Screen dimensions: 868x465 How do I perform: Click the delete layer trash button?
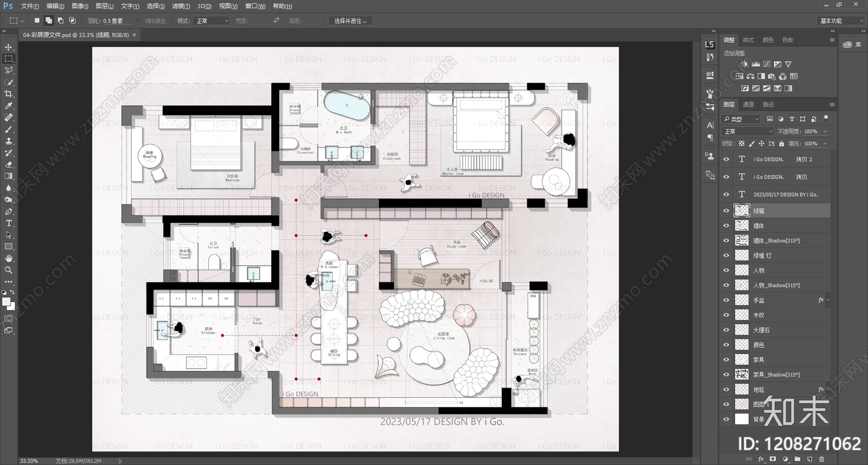click(821, 459)
